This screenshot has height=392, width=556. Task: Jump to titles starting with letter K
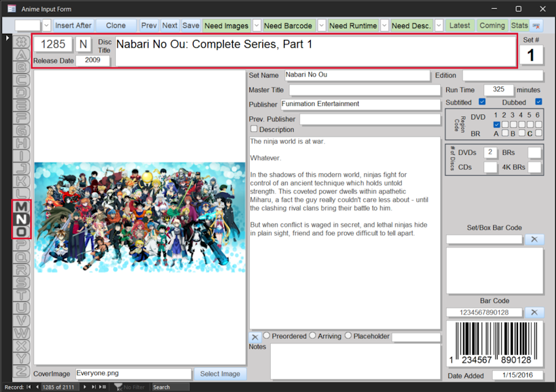point(22,182)
